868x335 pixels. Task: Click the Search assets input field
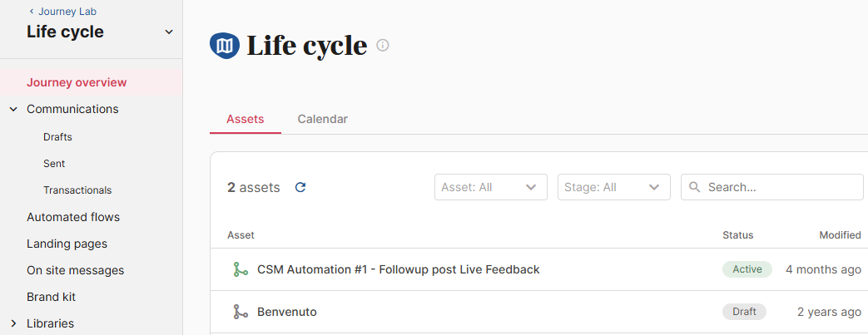772,187
